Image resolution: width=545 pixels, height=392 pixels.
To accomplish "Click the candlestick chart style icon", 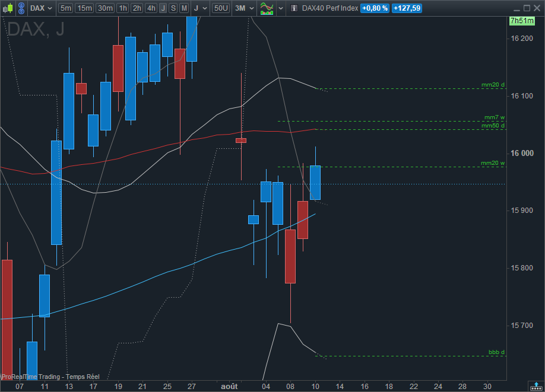I will (x=8, y=8).
